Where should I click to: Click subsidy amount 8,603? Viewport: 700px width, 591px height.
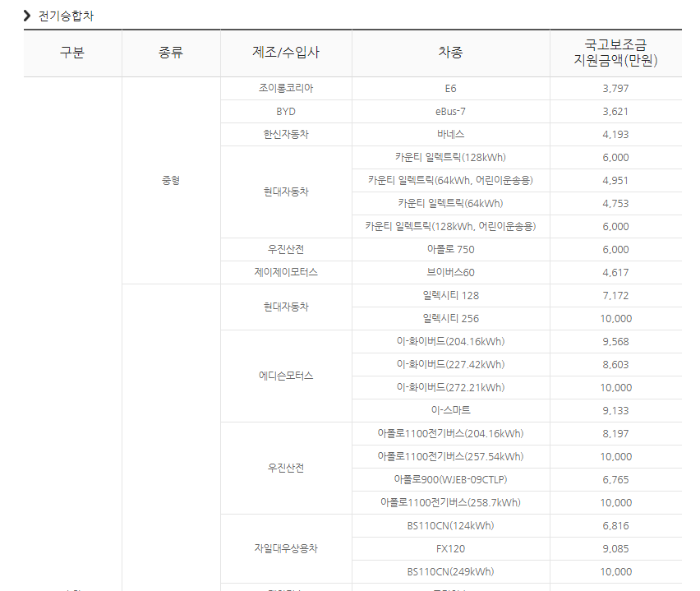click(x=615, y=364)
